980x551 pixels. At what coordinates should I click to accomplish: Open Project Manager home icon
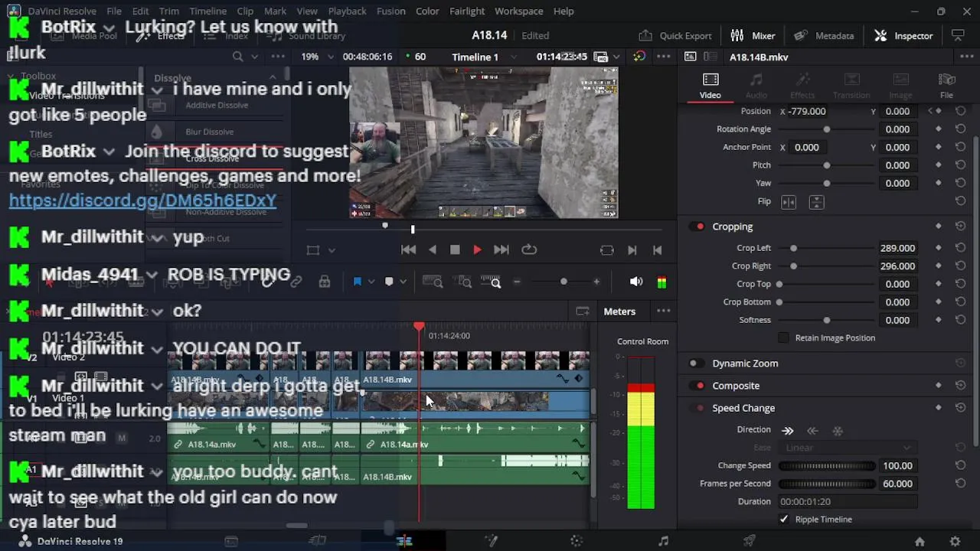coord(920,541)
